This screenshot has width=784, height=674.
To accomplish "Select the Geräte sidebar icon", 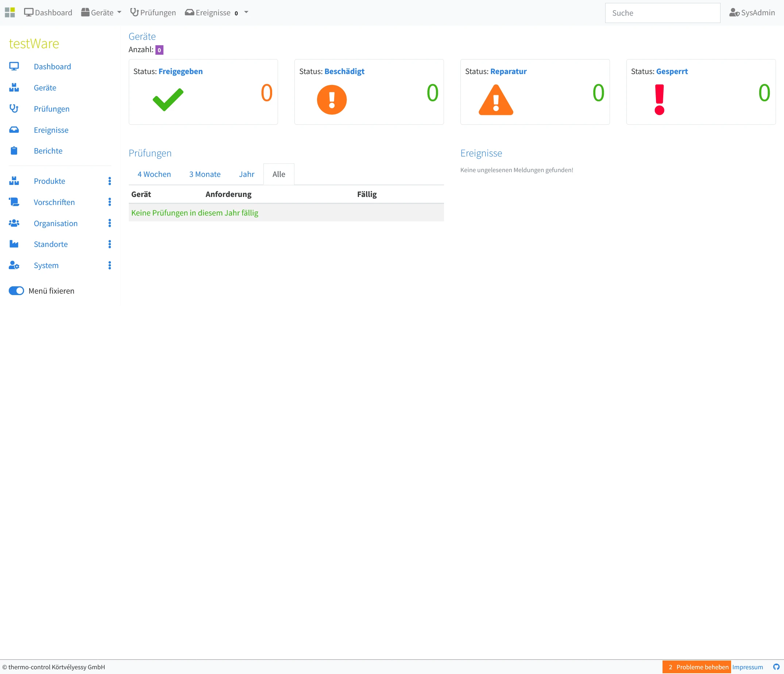I will pyautogui.click(x=14, y=88).
